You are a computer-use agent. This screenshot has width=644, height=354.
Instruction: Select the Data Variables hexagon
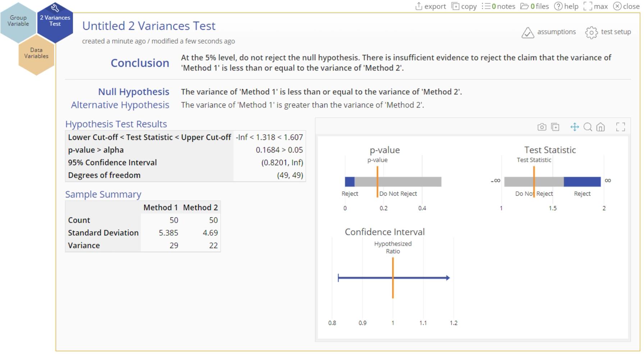point(36,53)
